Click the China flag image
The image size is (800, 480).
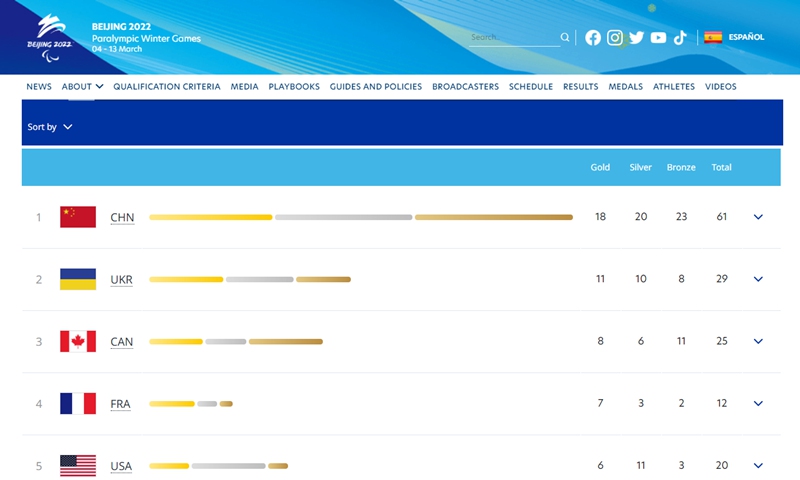point(78,217)
